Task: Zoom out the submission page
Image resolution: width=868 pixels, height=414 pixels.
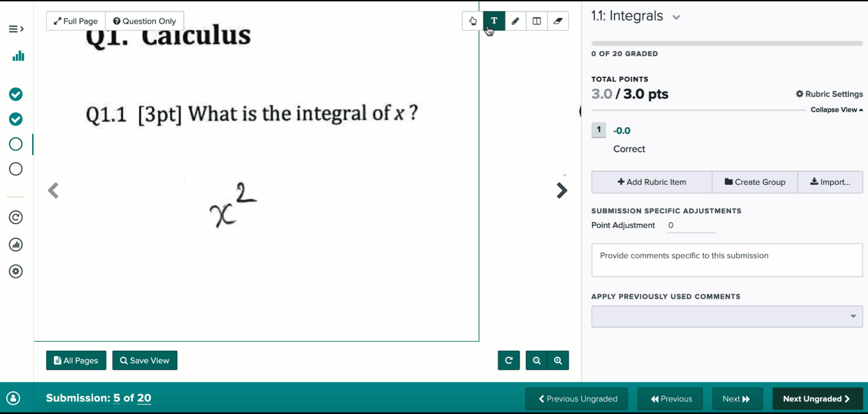Action: click(536, 360)
